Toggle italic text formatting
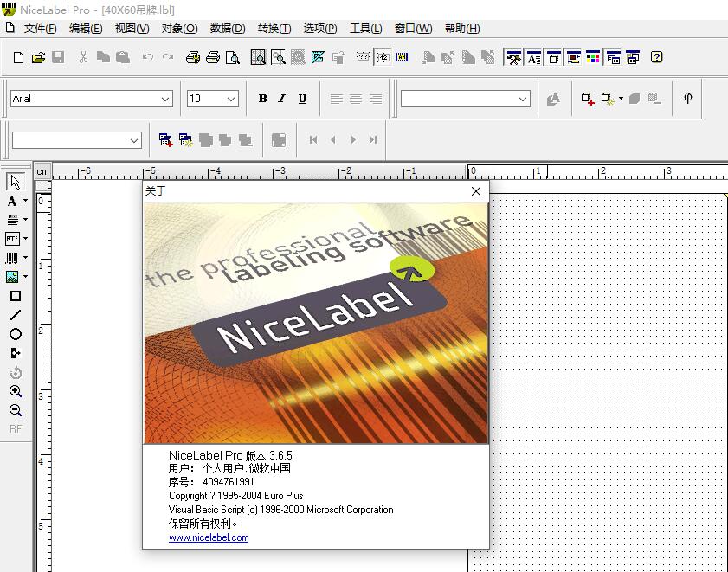 (x=281, y=98)
